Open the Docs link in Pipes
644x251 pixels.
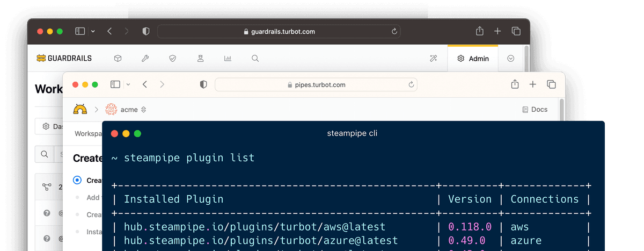(535, 110)
